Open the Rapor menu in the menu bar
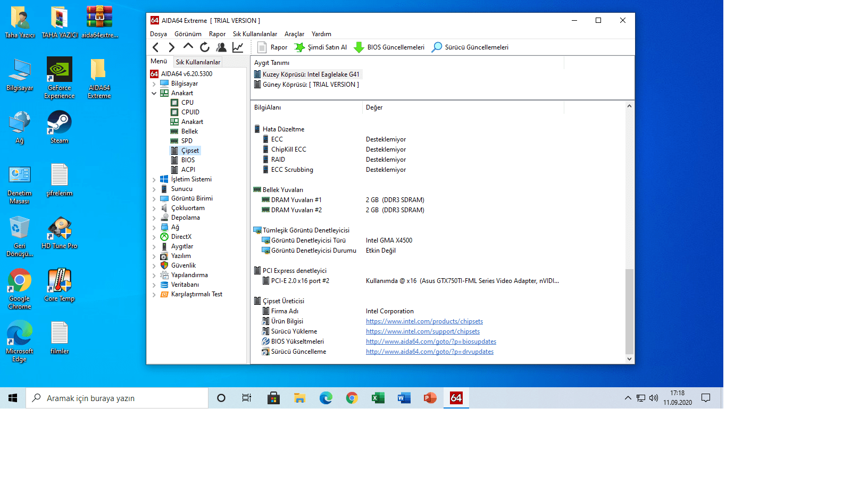 (217, 34)
